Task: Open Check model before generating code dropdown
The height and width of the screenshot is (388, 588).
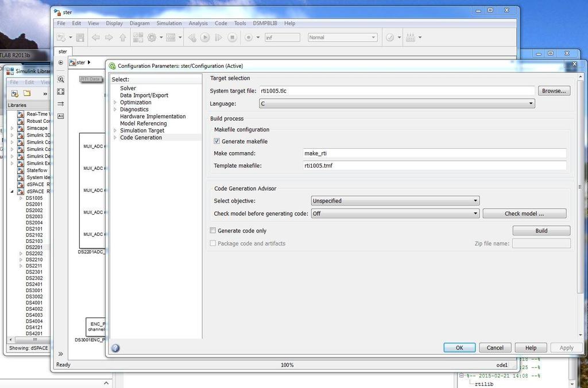Action: pyautogui.click(x=395, y=214)
